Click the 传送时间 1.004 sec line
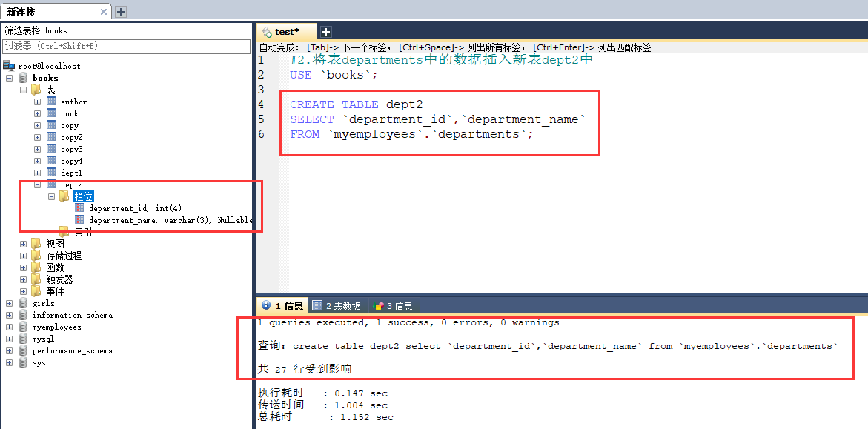The width and height of the screenshot is (868, 429). tap(322, 405)
